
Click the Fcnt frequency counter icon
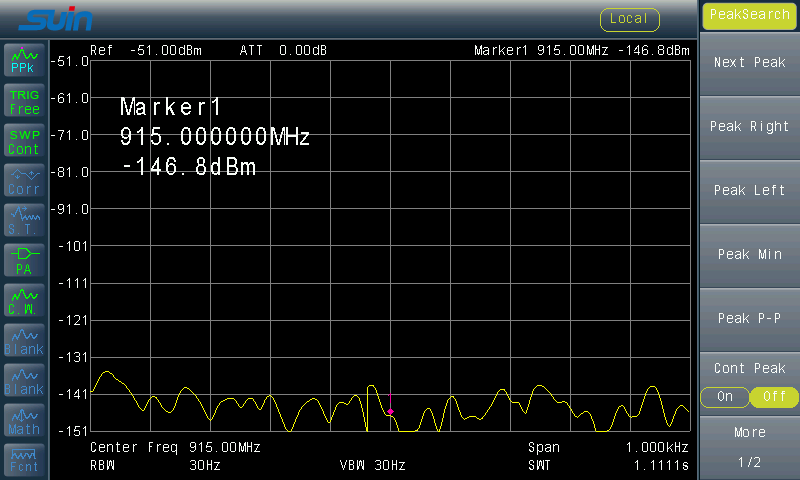(24, 460)
